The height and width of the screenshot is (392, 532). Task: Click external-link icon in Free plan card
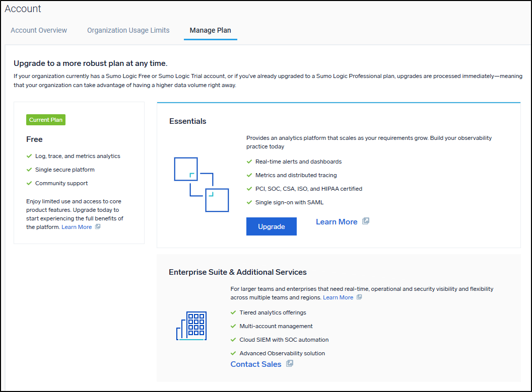pos(98,226)
